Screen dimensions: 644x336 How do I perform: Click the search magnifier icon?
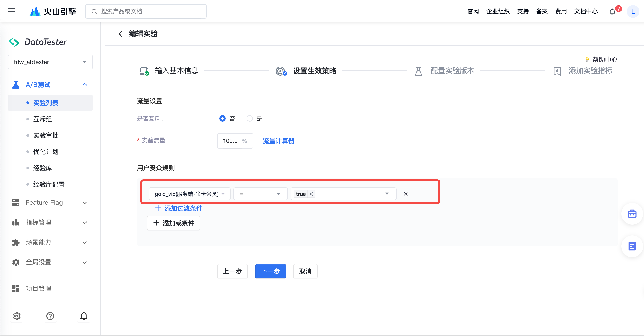pyautogui.click(x=94, y=12)
